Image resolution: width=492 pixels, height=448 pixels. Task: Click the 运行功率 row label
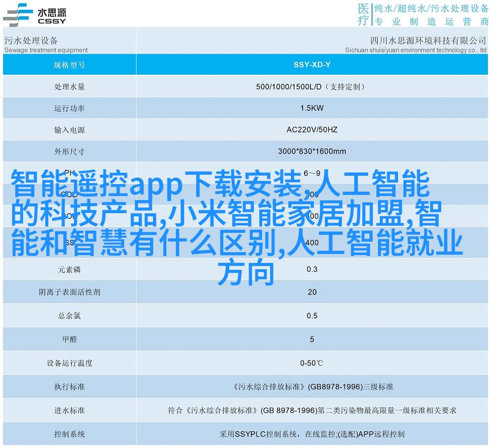tap(69, 108)
